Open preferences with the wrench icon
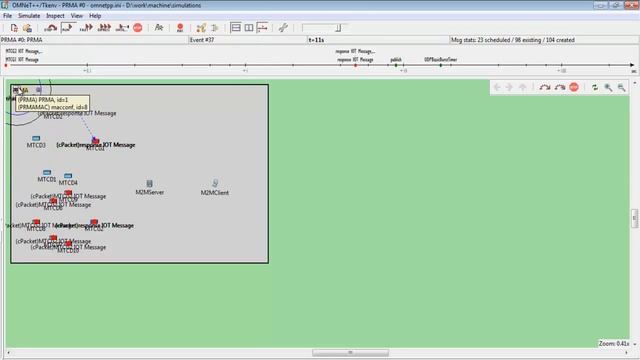Image resolution: width=640 pixels, height=360 pixels. click(283, 28)
